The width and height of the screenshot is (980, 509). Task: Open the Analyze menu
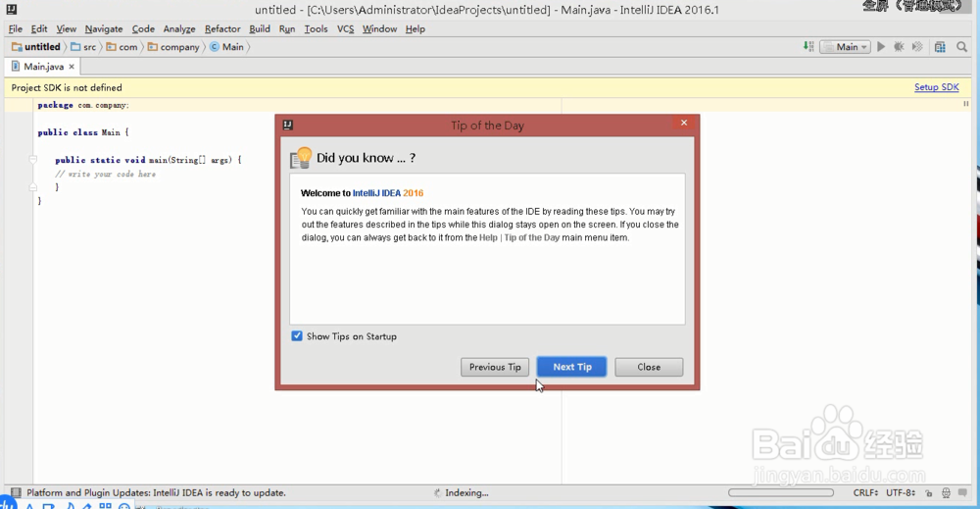point(179,28)
